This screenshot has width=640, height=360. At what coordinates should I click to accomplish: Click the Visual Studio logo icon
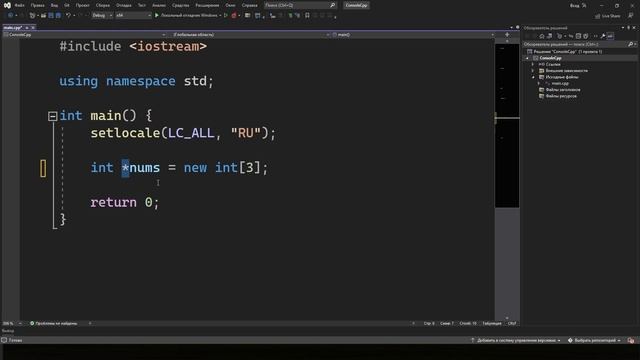(7, 5)
